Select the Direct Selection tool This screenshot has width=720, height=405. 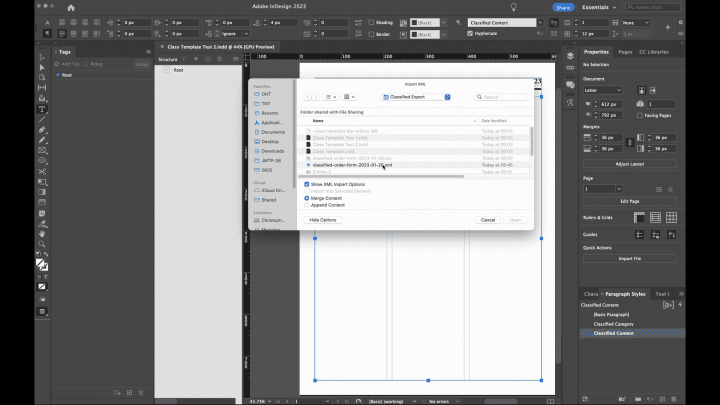(42, 68)
